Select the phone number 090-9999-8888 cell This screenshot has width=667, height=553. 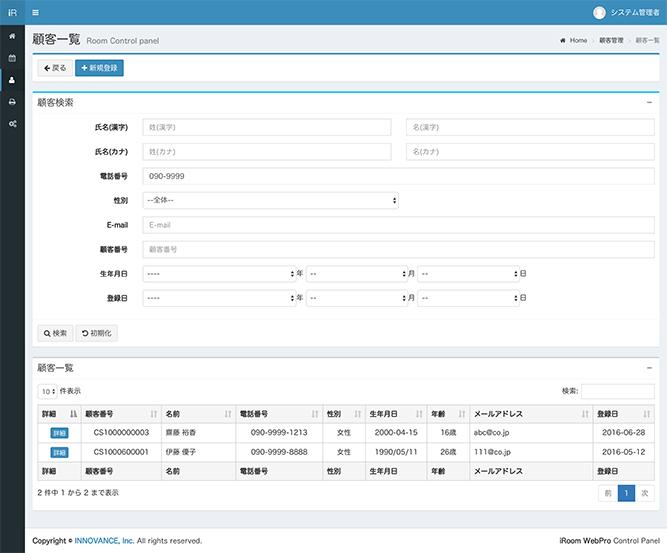(x=279, y=452)
